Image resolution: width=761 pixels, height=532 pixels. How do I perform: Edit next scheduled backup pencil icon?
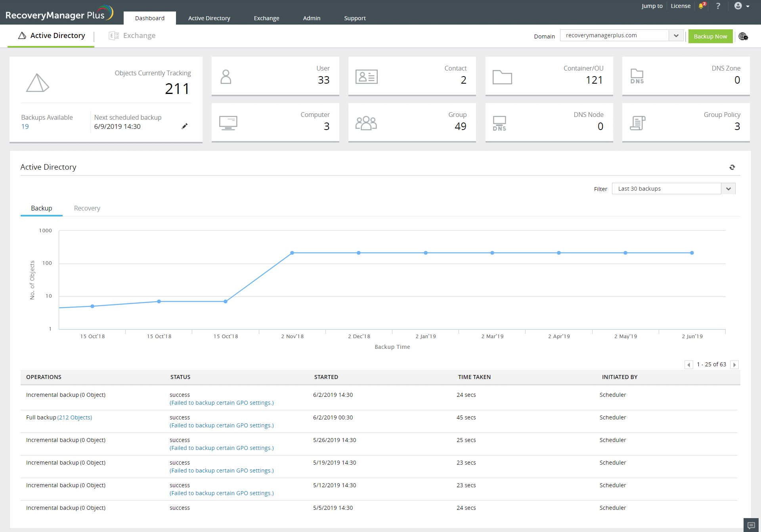(185, 126)
